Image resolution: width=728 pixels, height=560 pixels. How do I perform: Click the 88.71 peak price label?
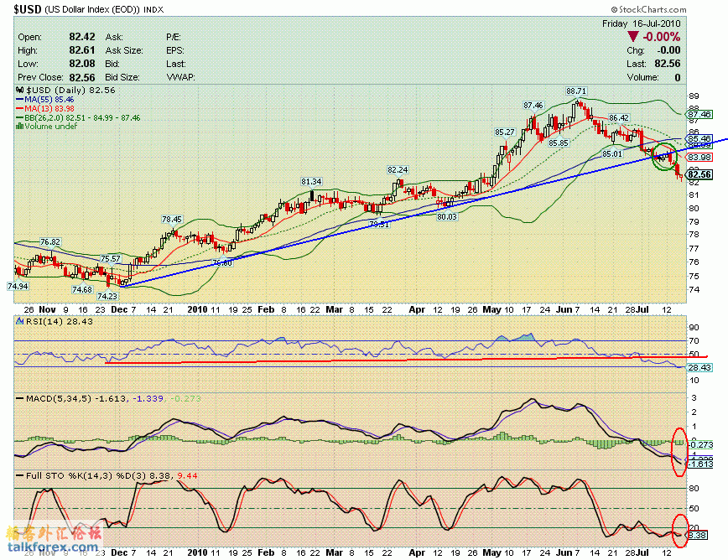(x=575, y=91)
